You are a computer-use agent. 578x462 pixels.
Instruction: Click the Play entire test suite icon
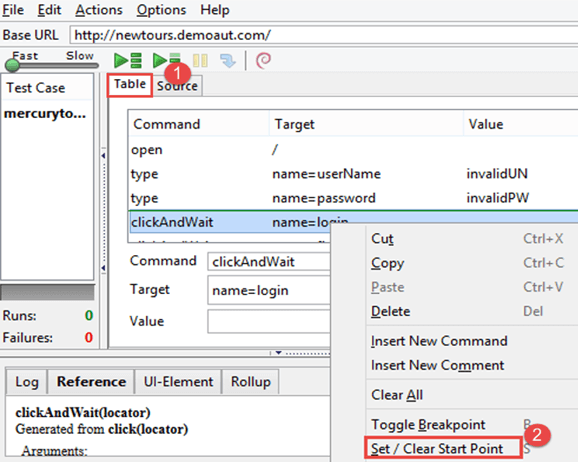(x=128, y=60)
